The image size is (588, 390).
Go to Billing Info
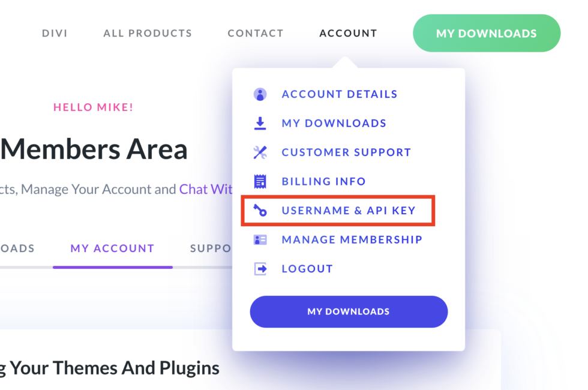(x=323, y=181)
